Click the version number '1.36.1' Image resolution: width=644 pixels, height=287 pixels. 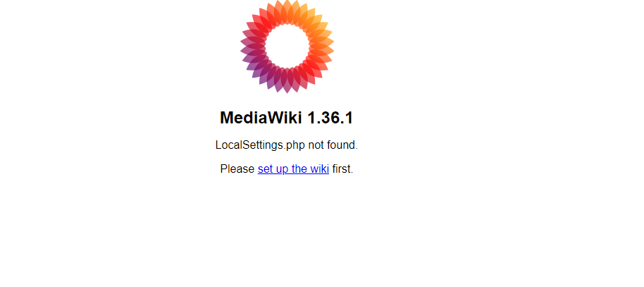[330, 118]
